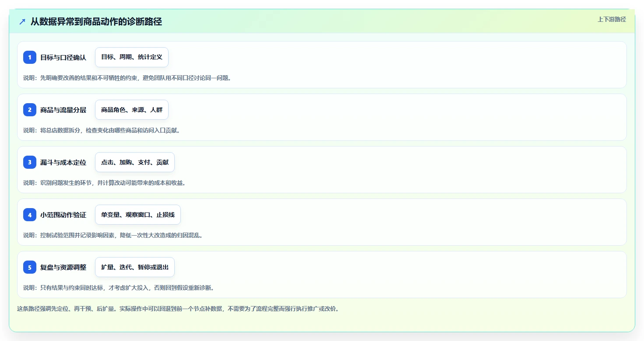Click the step 3 number badge

[x=30, y=162]
